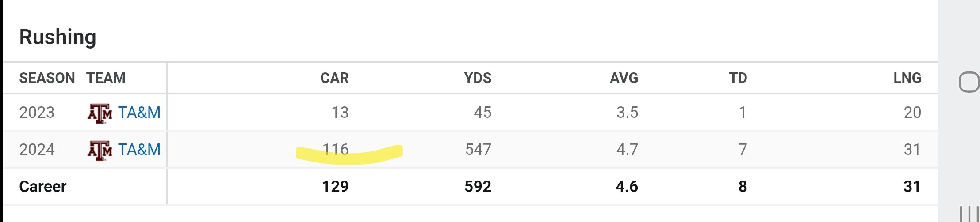Tap the Android recent apps icon
This screenshot has height=222, width=980.
970,214
